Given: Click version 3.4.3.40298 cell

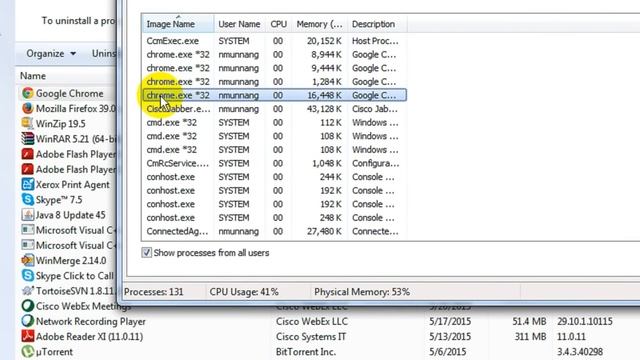Looking at the screenshot, I should click(580, 352).
